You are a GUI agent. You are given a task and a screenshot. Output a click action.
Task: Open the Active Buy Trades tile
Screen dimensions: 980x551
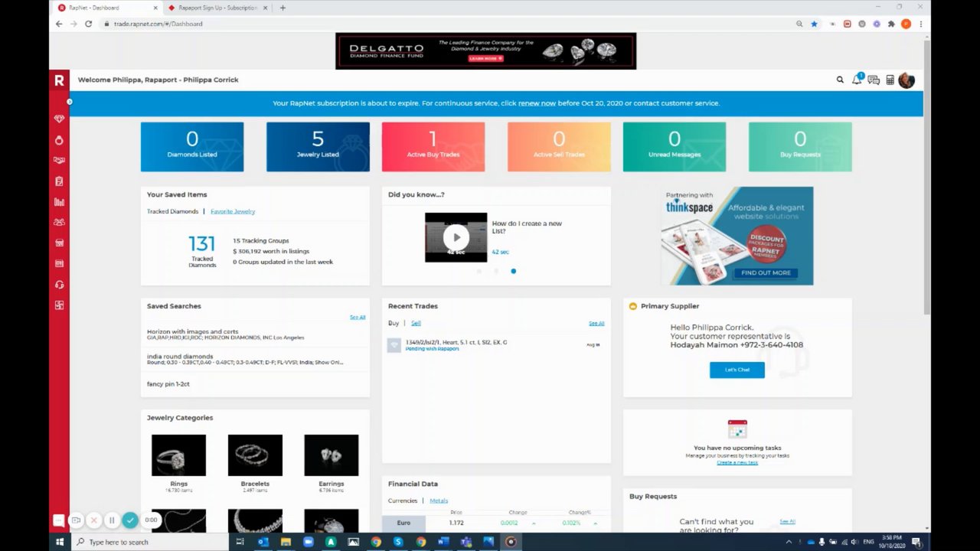tap(433, 147)
